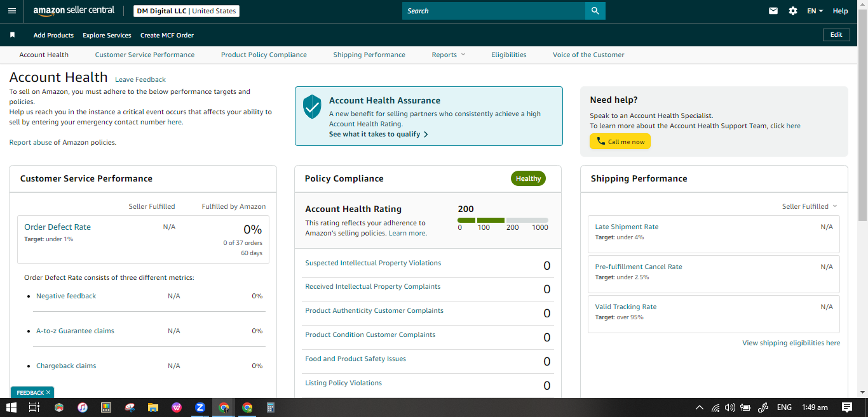The height and width of the screenshot is (417, 868).
Task: Click Add Products in the toolbar
Action: coord(53,35)
